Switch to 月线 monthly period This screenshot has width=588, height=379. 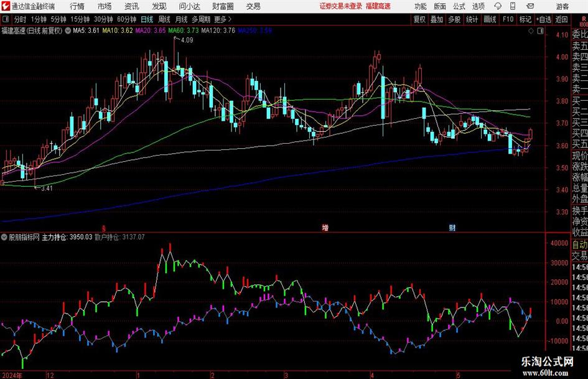pos(181,19)
